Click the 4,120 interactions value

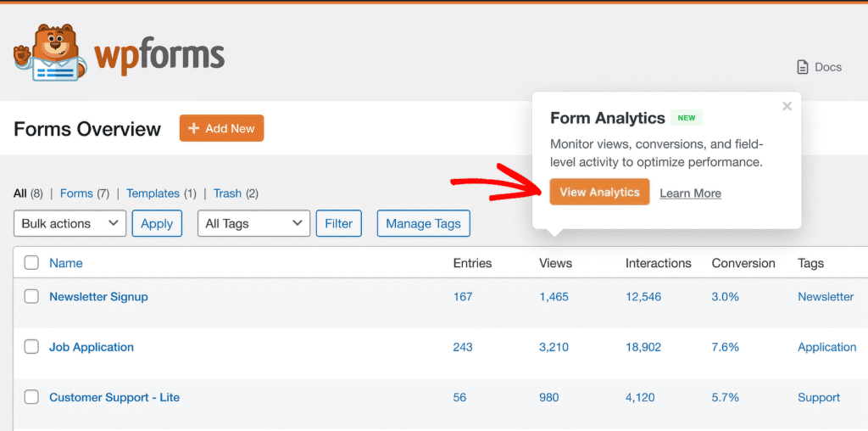click(640, 398)
